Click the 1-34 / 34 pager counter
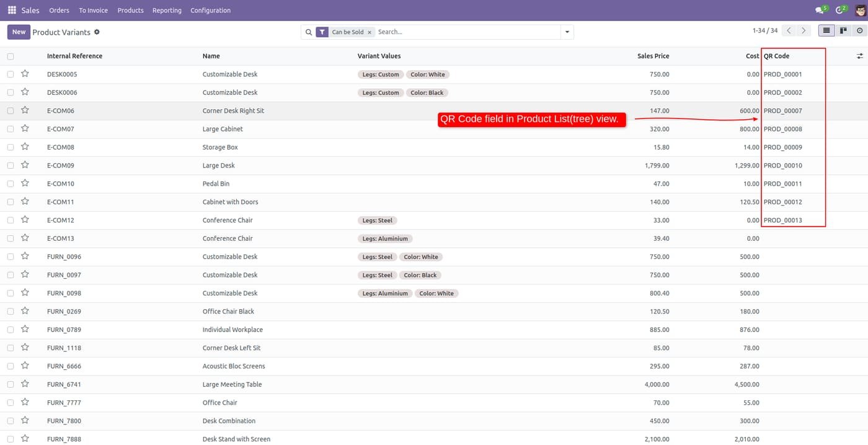This screenshot has width=868, height=445. (x=765, y=30)
